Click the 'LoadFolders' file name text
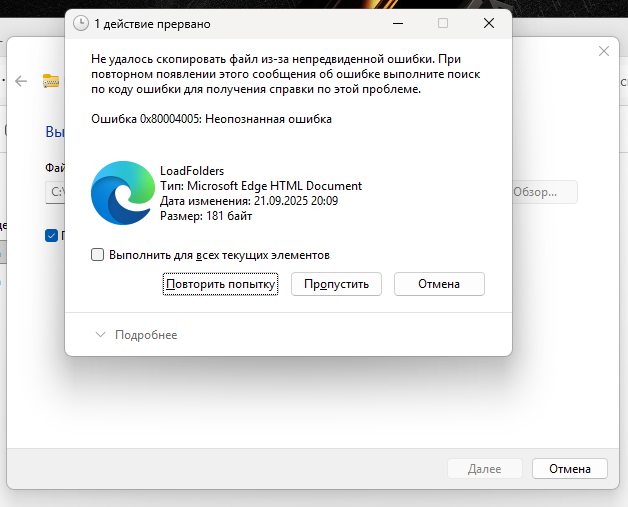 point(192,171)
